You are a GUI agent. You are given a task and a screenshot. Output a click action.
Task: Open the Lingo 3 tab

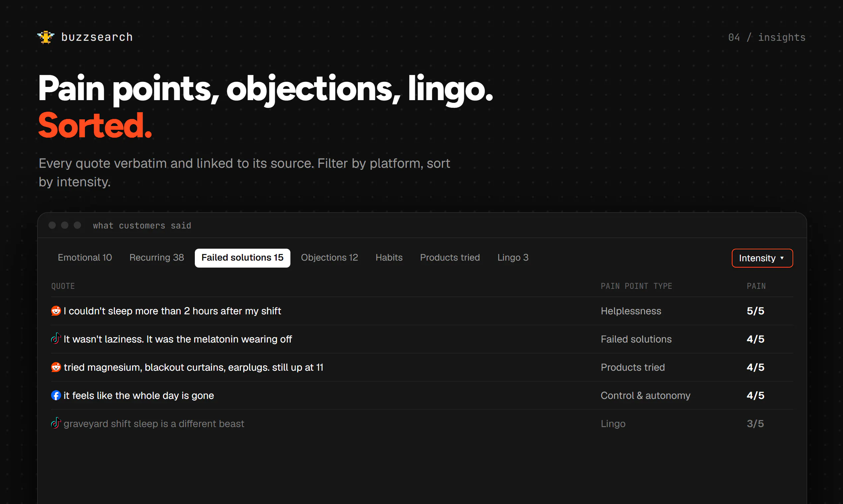(513, 258)
